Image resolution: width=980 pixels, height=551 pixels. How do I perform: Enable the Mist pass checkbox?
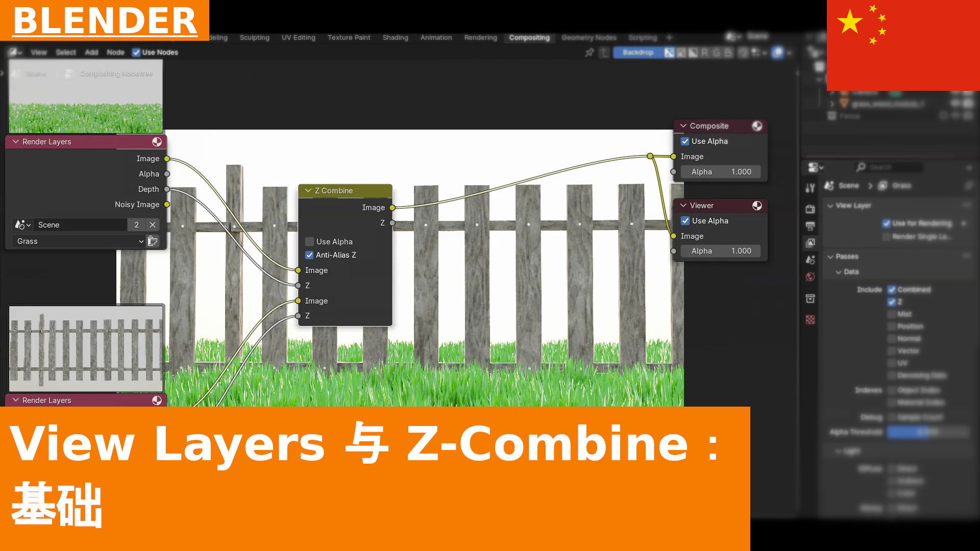pyautogui.click(x=892, y=314)
